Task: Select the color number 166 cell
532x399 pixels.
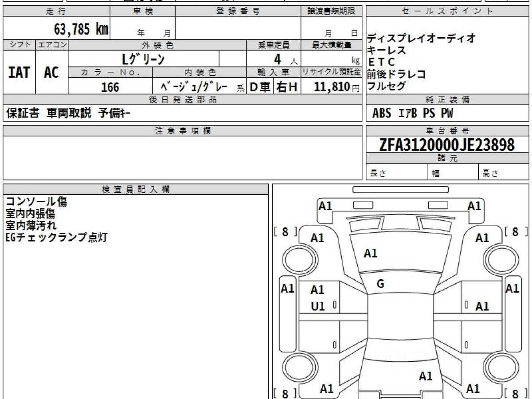Action: (x=110, y=87)
